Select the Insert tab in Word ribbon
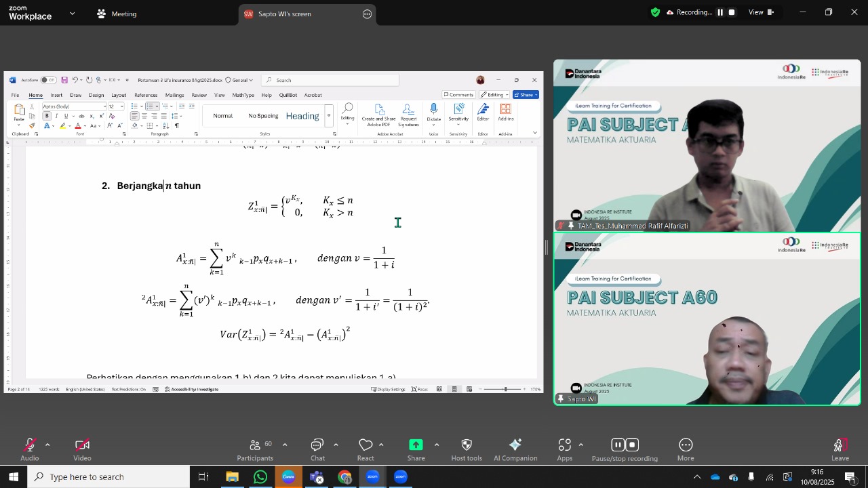Image resolution: width=868 pixels, height=488 pixels. [56, 95]
